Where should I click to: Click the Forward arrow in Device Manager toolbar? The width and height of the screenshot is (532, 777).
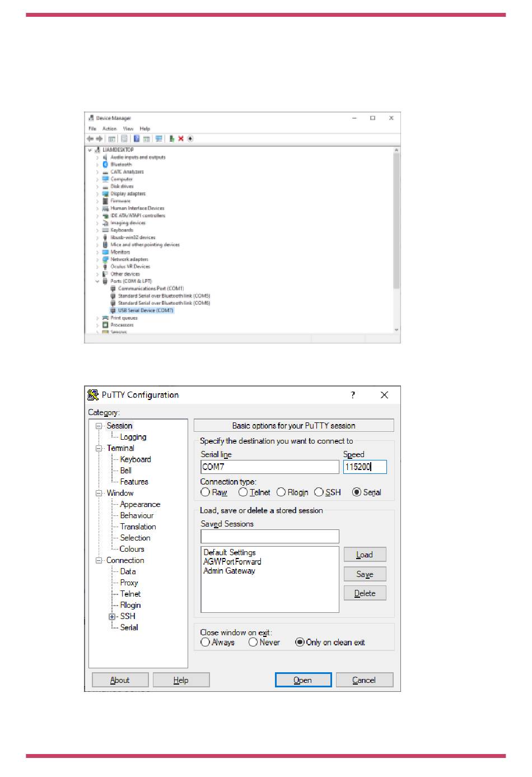pyautogui.click(x=99, y=138)
